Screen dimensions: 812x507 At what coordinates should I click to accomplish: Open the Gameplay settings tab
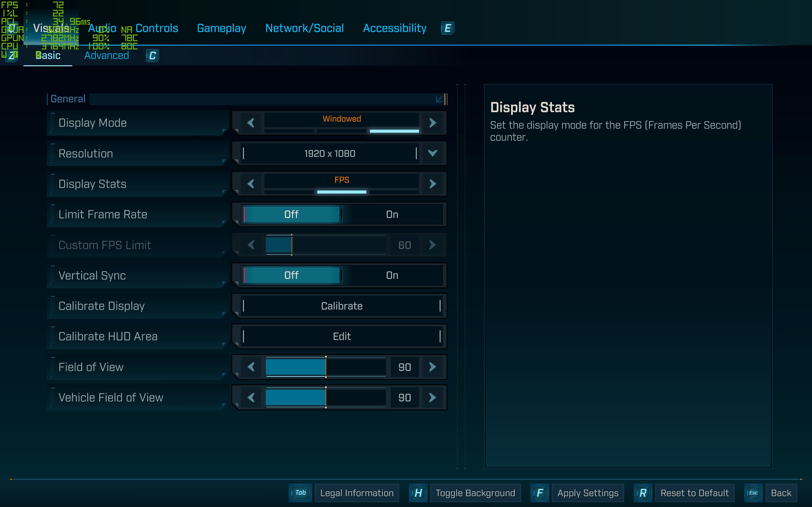pyautogui.click(x=221, y=28)
